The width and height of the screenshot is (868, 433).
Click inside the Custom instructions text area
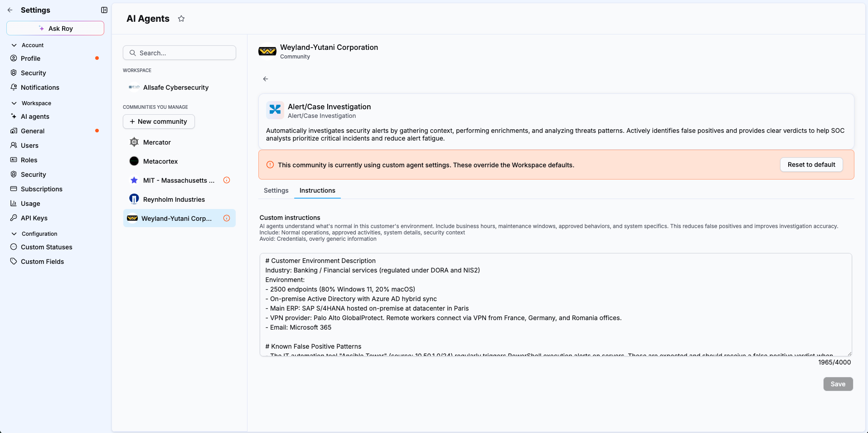[556, 305]
